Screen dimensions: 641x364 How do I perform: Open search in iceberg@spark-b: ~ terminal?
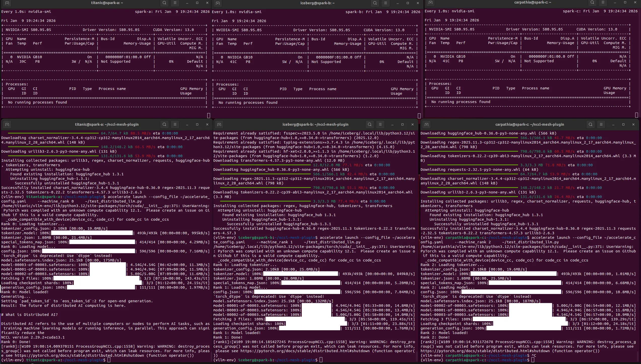(x=375, y=3)
